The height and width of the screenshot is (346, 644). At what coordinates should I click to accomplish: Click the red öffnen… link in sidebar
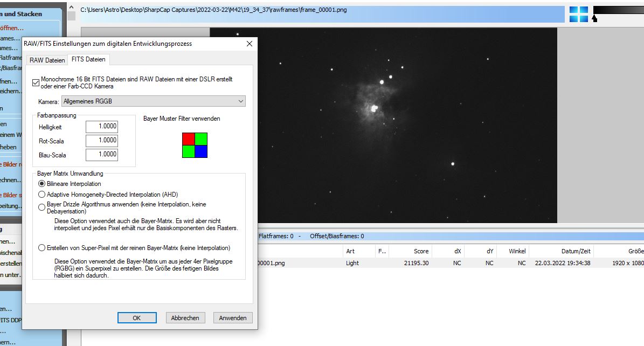[12, 28]
